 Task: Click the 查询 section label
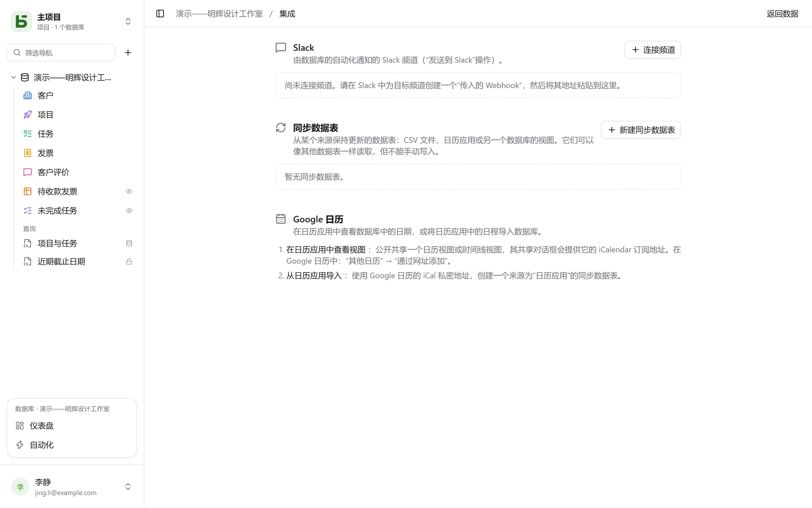click(x=29, y=229)
